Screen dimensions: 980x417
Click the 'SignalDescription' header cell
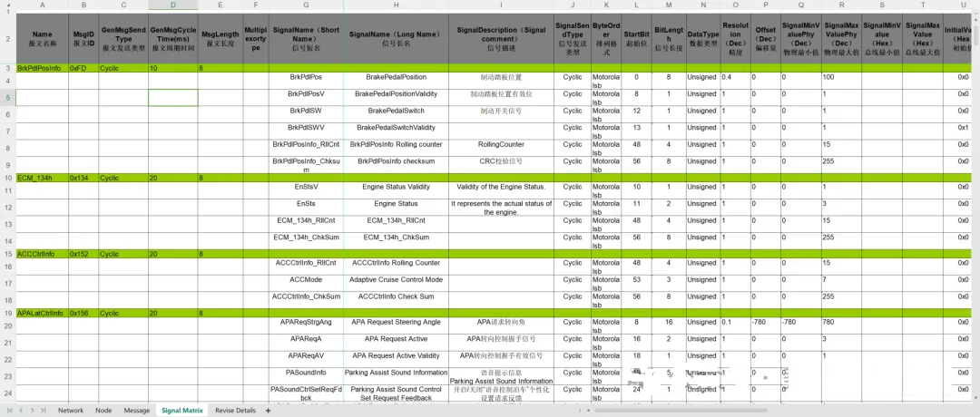[x=501, y=39]
